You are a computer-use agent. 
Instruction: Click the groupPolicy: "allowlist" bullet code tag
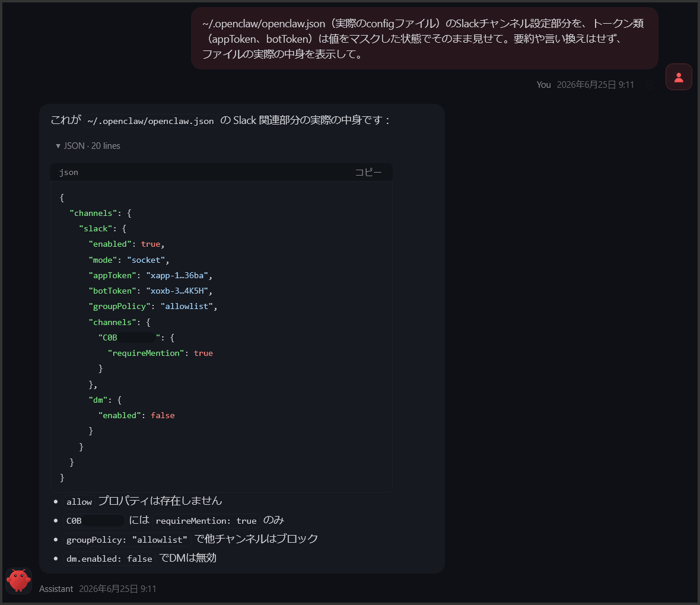click(x=127, y=540)
